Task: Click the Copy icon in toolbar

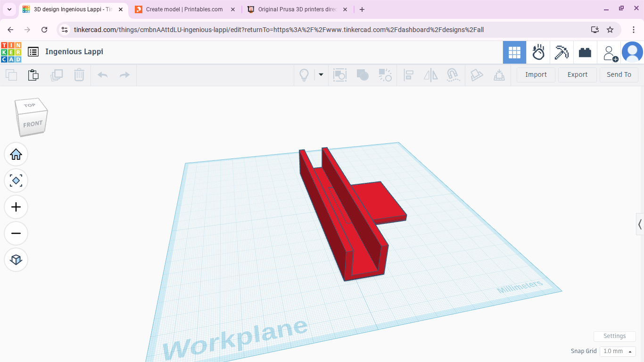Action: point(11,74)
